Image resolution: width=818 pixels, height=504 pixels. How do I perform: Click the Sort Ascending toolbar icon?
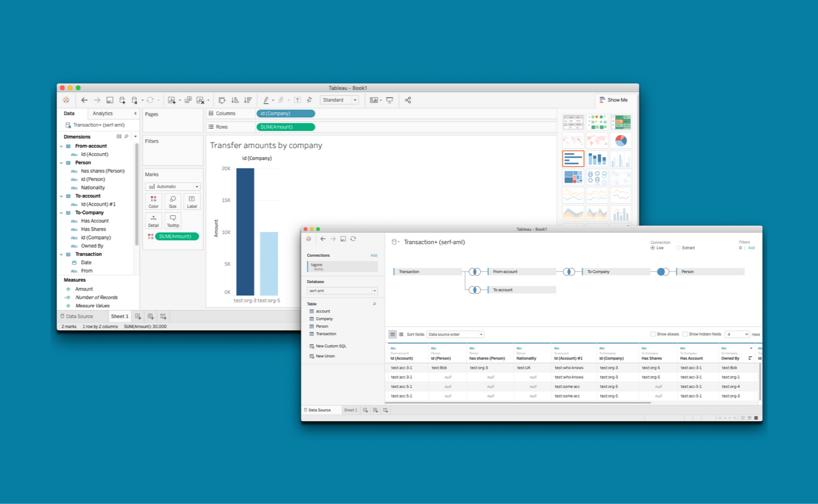coord(235,100)
